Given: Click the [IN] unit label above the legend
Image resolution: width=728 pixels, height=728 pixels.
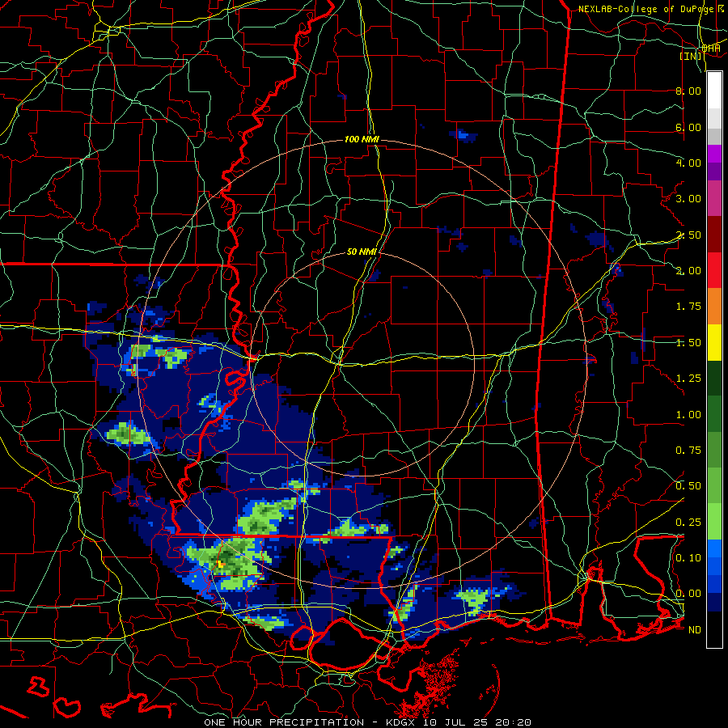Looking at the screenshot, I should (x=692, y=56).
